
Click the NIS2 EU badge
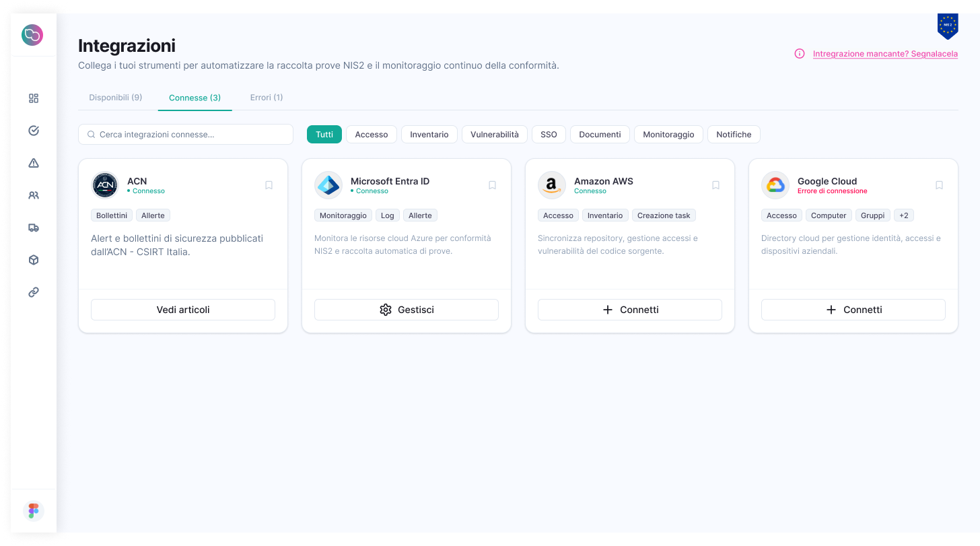pos(948,26)
